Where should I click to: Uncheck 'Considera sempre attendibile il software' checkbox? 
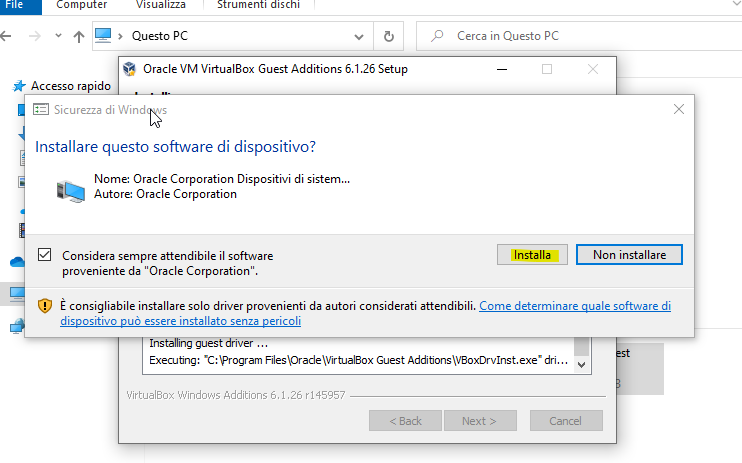44,255
